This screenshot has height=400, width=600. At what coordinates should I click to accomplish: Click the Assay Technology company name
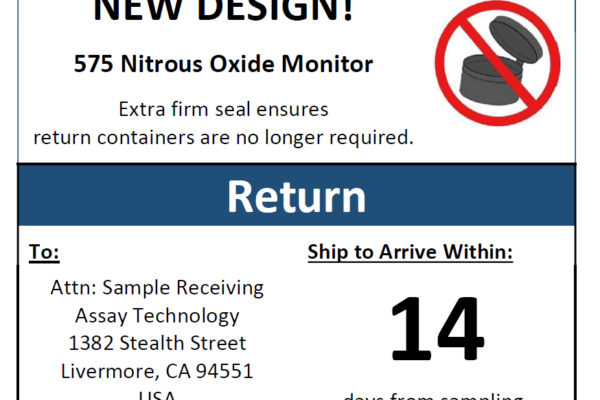pos(157,316)
